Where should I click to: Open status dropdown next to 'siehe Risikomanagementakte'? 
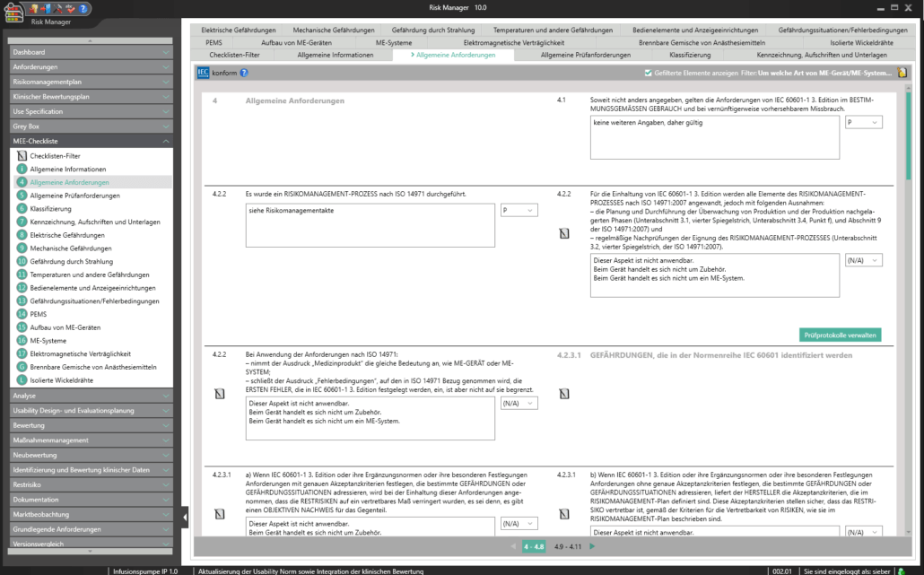519,210
